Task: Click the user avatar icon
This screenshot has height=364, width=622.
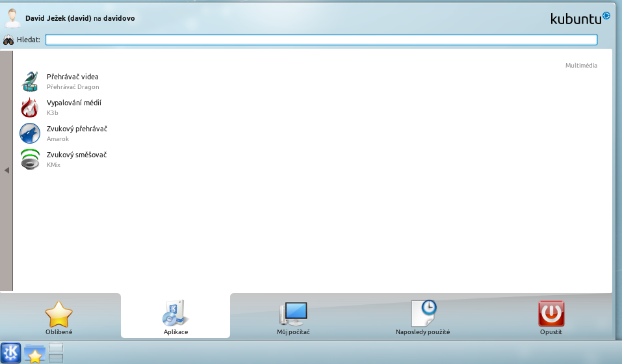Action: (x=13, y=18)
